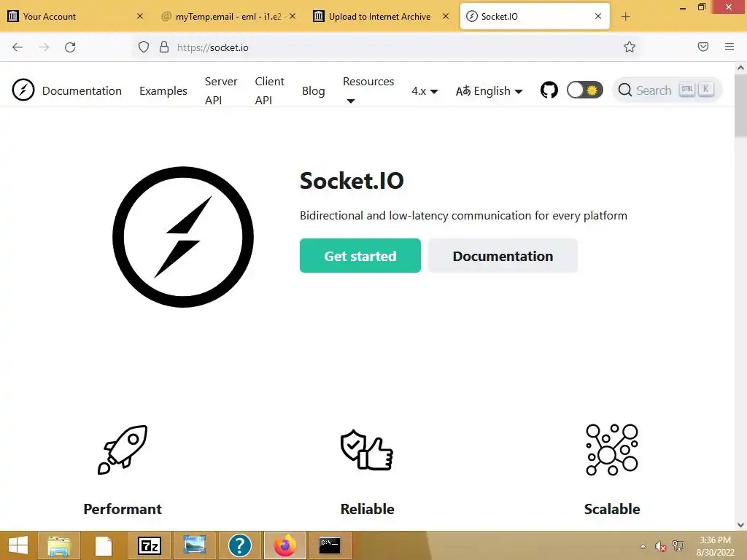747x560 pixels.
Task: Open Documentation in the navbar
Action: click(82, 90)
